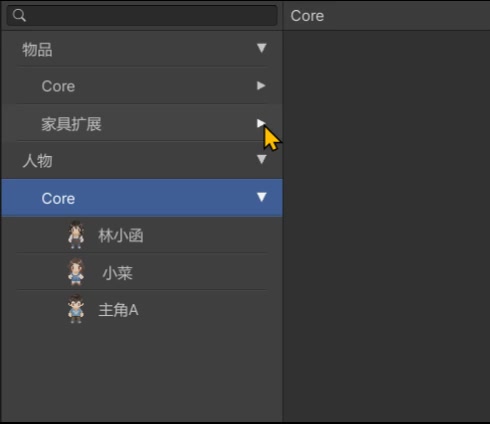Image resolution: width=490 pixels, height=424 pixels.
Task: Select the highlighted Core label under 人物
Action: pyautogui.click(x=58, y=199)
